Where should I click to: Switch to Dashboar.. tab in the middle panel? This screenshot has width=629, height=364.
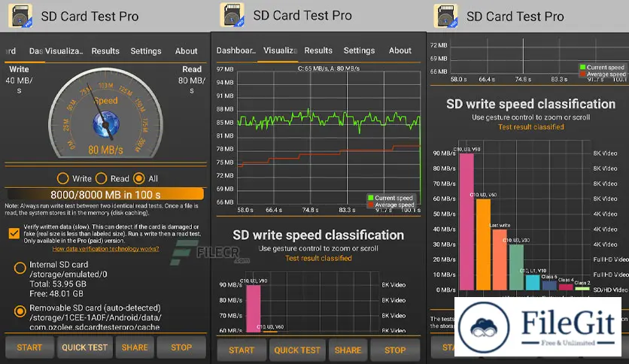(x=236, y=50)
